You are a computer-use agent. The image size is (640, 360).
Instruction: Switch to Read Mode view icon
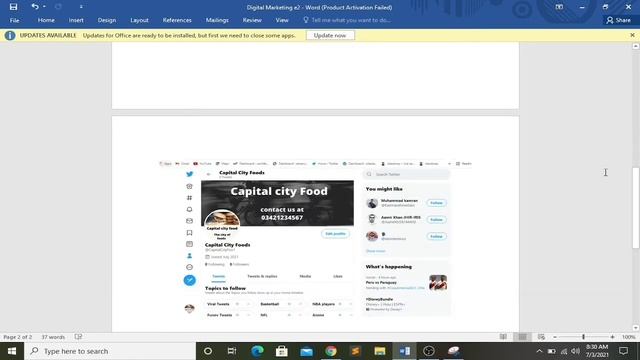coord(503,337)
